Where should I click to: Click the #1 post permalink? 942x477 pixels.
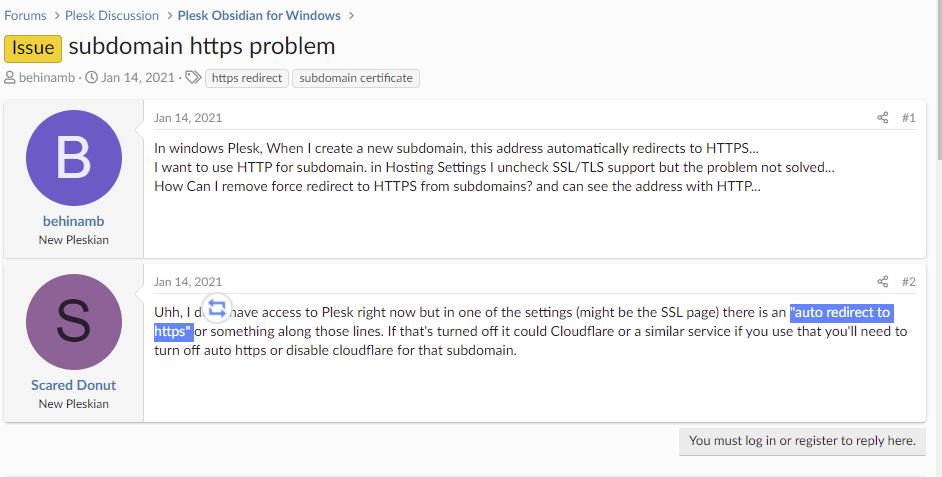pyautogui.click(x=908, y=118)
